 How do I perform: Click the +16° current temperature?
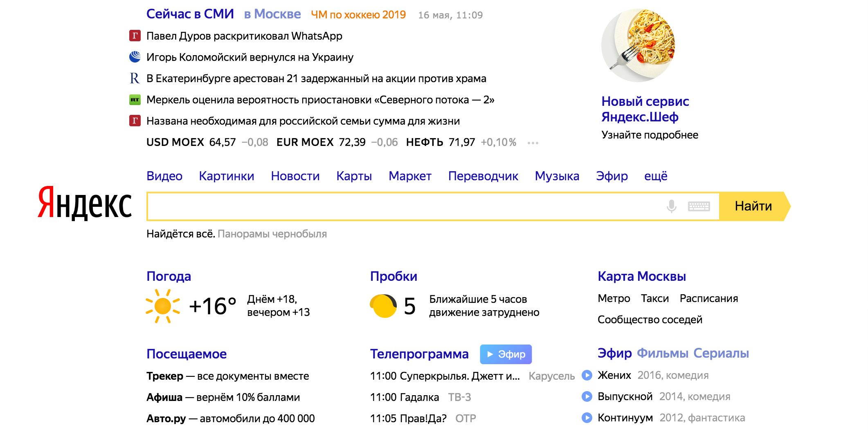(x=212, y=306)
